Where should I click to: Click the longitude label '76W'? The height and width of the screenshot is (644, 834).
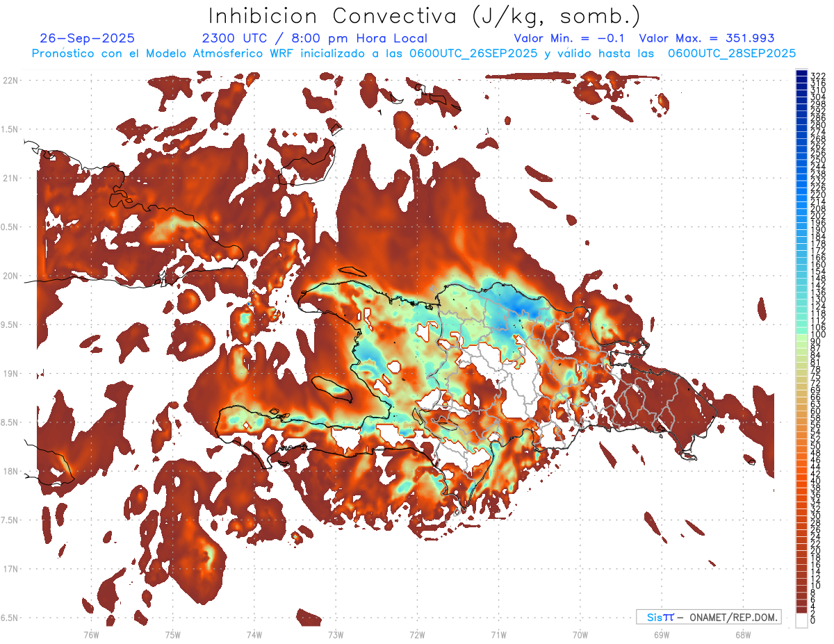click(x=91, y=634)
